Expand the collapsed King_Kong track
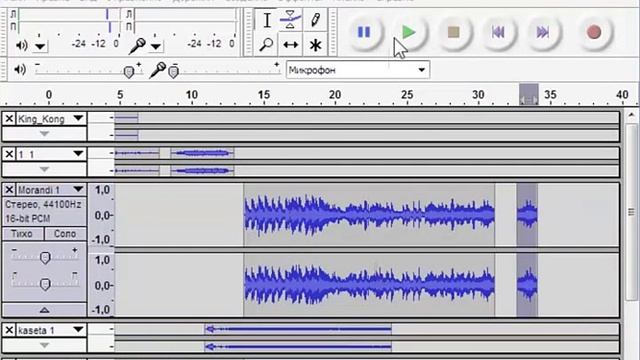Viewport: 640px width, 360px height. click(x=44, y=133)
